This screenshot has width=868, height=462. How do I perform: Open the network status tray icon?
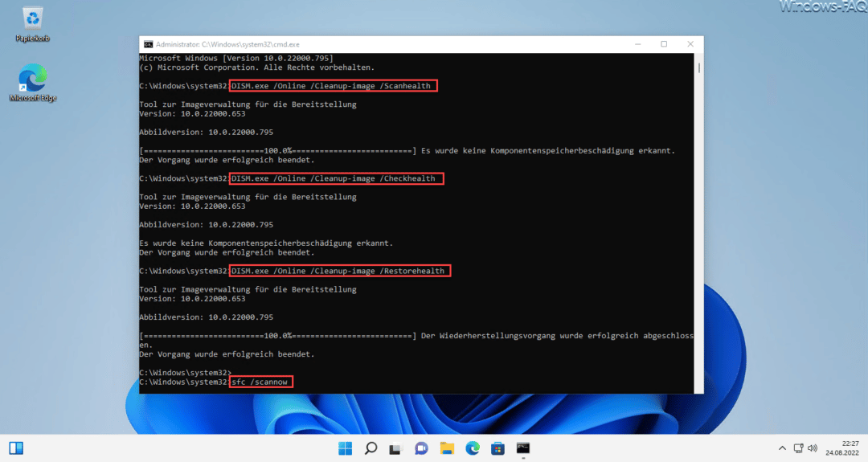coord(798,448)
